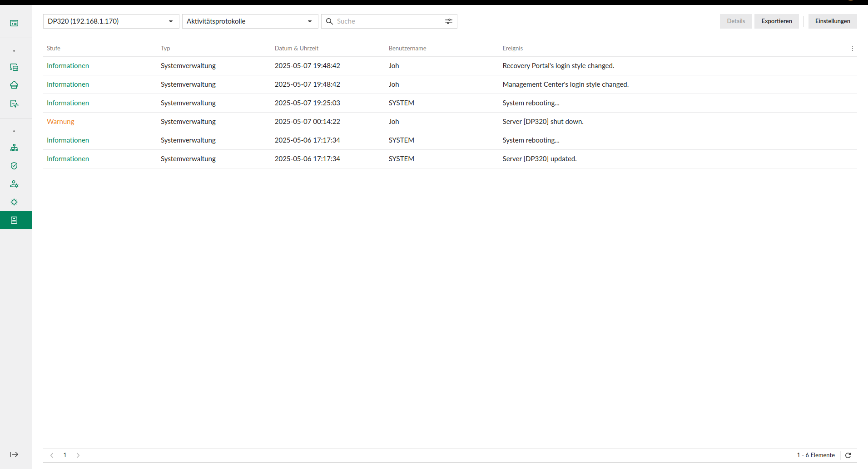
Task: Expand the Aktivitätsprotokolle log type dropdown
Action: (250, 21)
